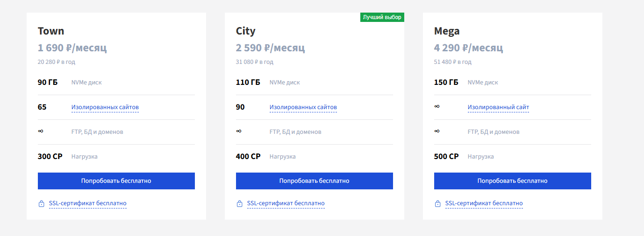Click the lock icon in the Mega card
644x236 pixels.
pyautogui.click(x=437, y=204)
